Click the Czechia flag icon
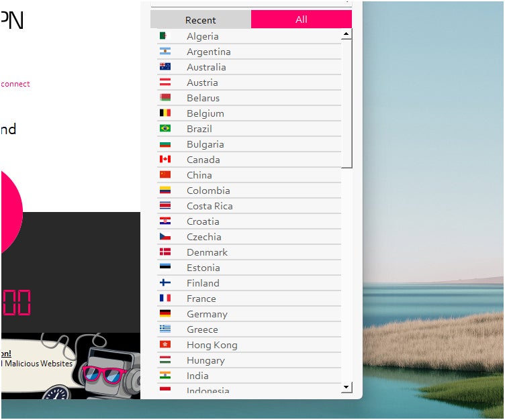 165,237
